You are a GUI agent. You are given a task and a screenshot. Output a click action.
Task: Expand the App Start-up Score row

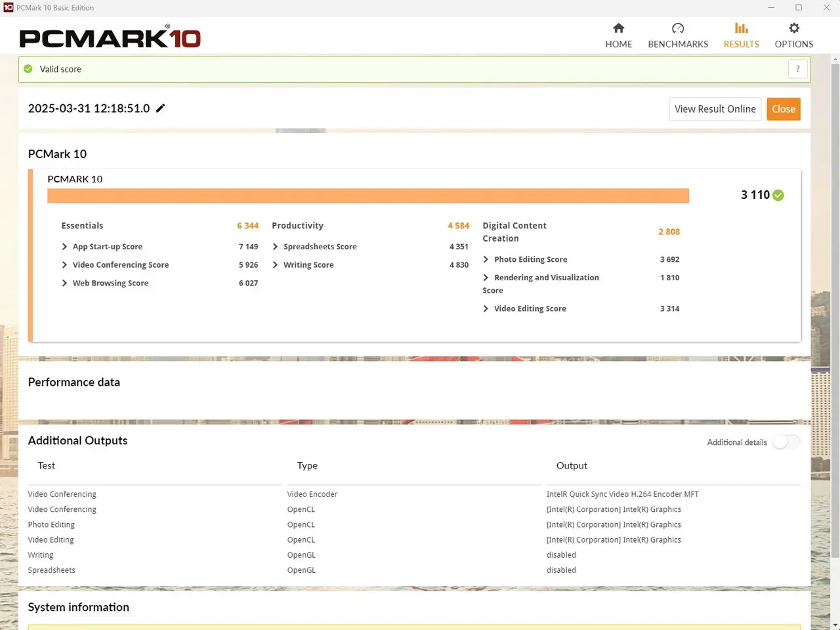coord(64,247)
